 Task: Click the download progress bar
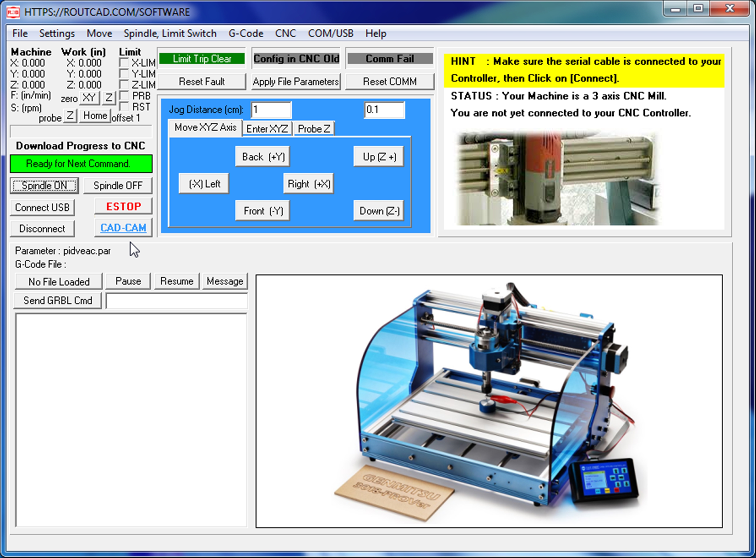pyautogui.click(x=81, y=131)
